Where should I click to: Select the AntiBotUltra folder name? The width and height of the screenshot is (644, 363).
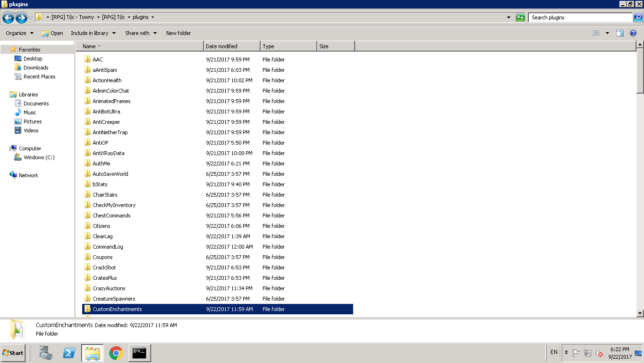pyautogui.click(x=106, y=112)
